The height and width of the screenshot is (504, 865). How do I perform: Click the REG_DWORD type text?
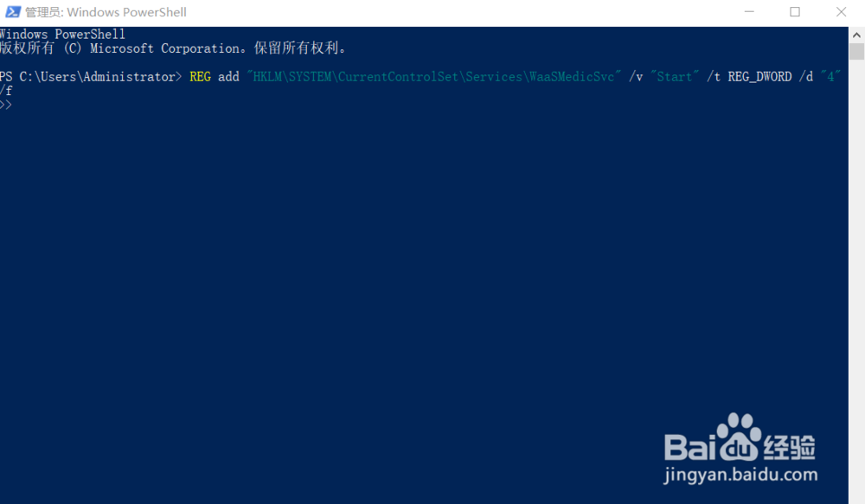[759, 77]
